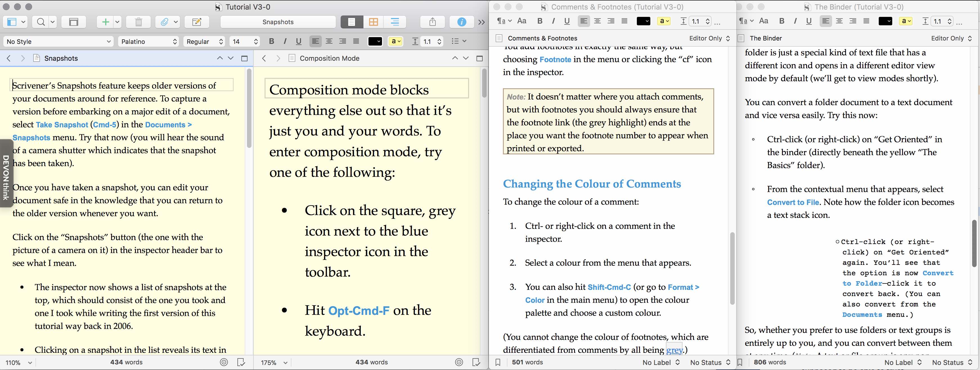Click the Binder window vertical scrollbar
Image resolution: width=980 pixels, height=370 pixels.
(x=974, y=243)
